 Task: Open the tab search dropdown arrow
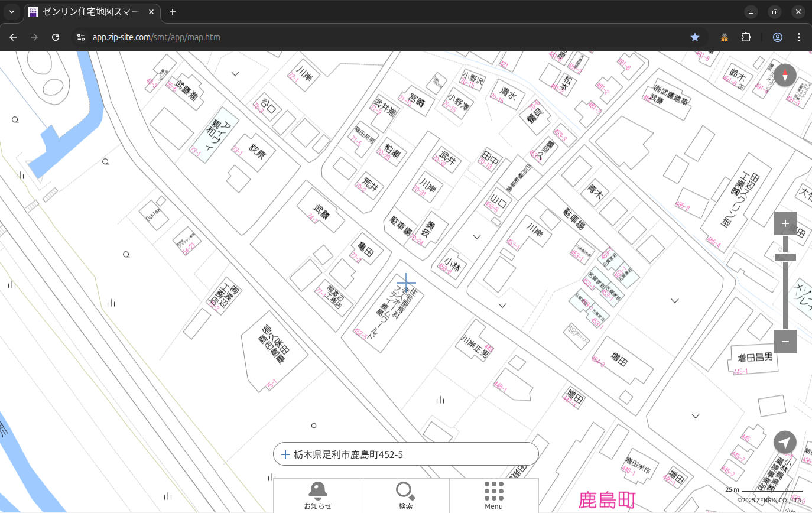click(12, 12)
